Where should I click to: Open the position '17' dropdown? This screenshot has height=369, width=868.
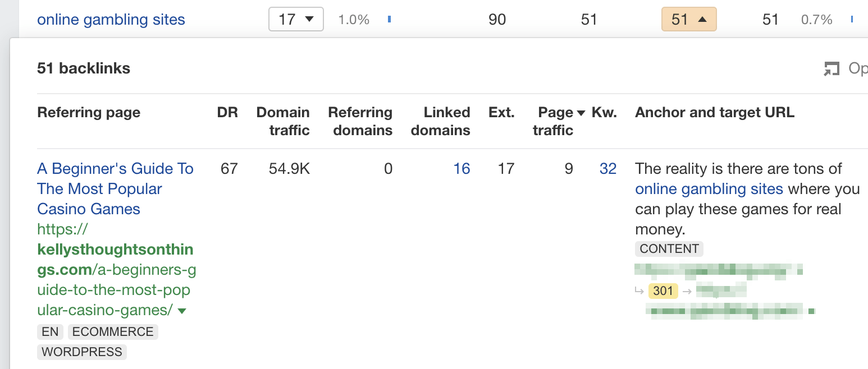(296, 19)
